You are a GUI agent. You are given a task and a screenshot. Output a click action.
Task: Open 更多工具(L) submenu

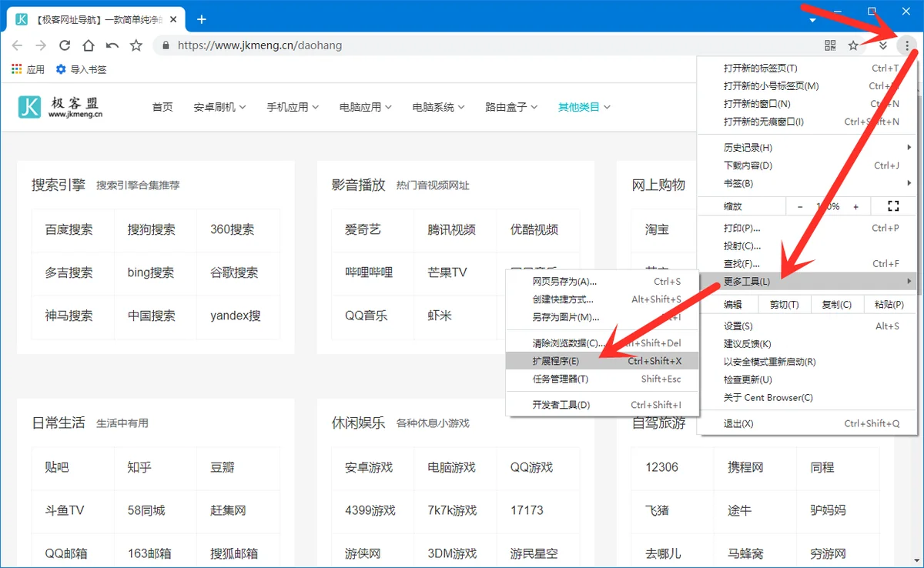808,282
